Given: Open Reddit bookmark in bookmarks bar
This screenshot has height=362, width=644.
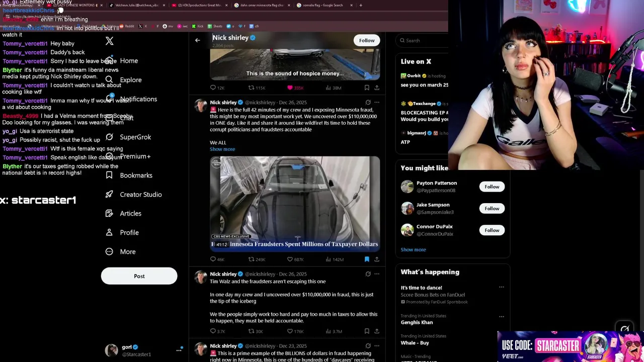Looking at the screenshot, I should pos(126,26).
